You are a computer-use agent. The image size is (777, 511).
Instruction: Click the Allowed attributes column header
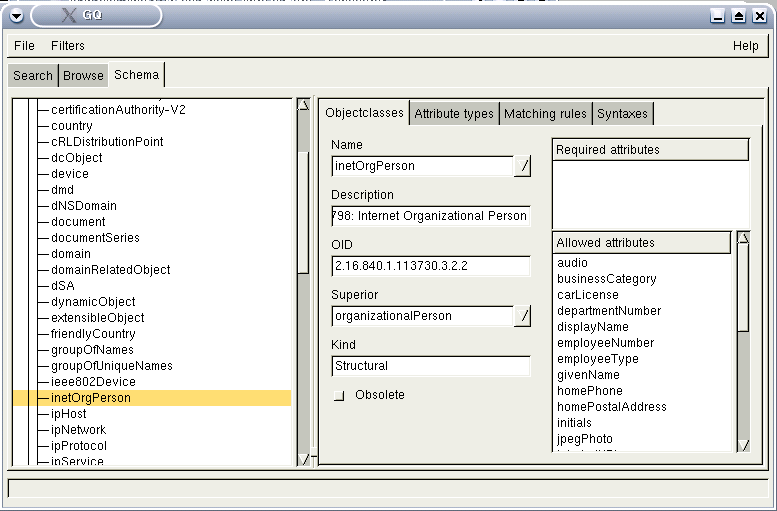coord(642,243)
